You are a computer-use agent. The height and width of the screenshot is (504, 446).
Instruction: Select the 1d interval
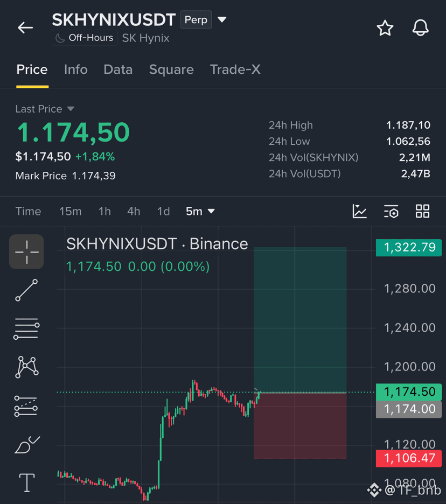click(163, 211)
